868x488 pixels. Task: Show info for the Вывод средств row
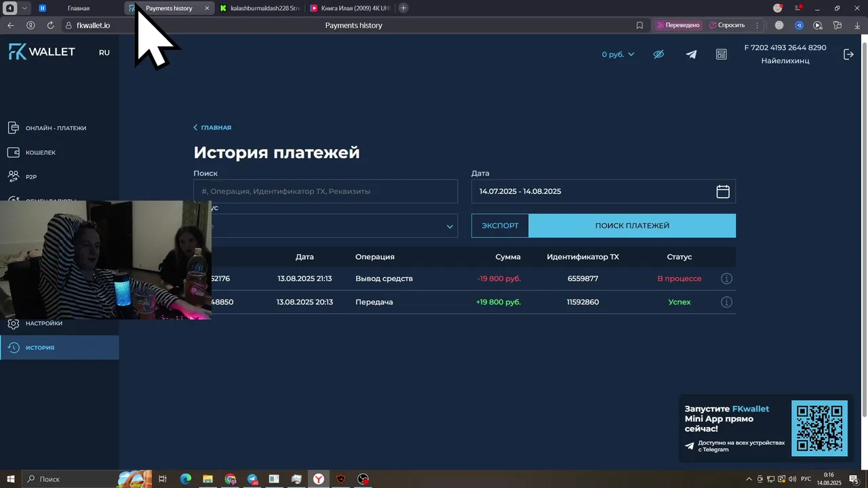pyautogui.click(x=726, y=279)
